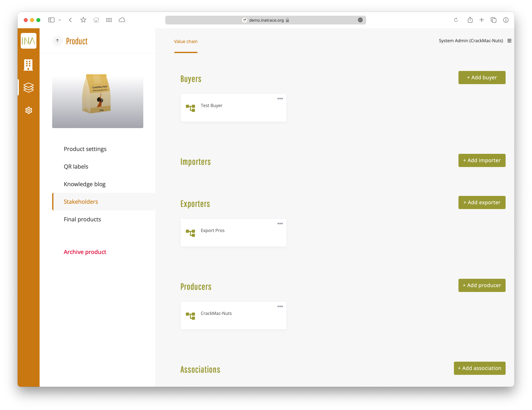Open the hamburger menu beside System Admin
The width and height of the screenshot is (532, 410).
[x=509, y=41]
